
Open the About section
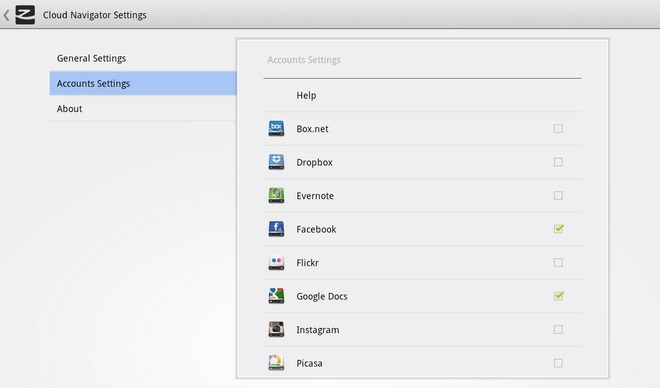(x=143, y=109)
